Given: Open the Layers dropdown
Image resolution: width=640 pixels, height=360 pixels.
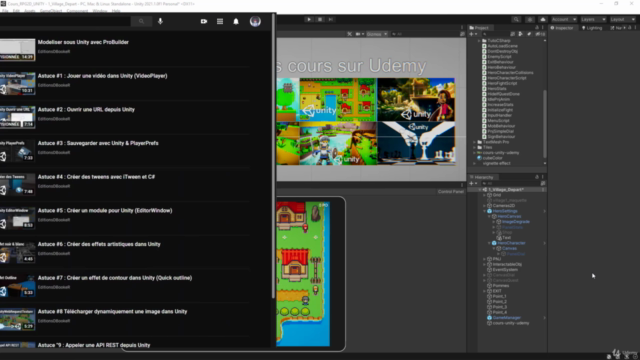Looking at the screenshot, I should (593, 19).
